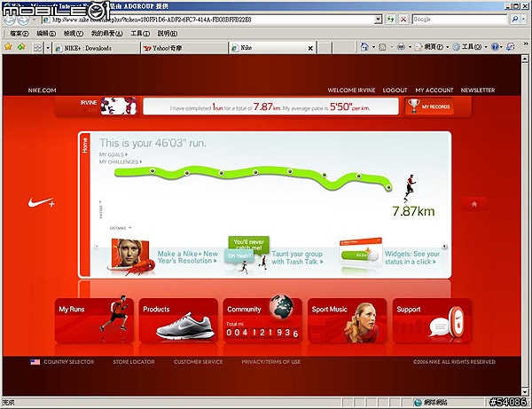This screenshot has height=409, width=532.
Task: Click the Refresh page button
Action: coord(390,20)
